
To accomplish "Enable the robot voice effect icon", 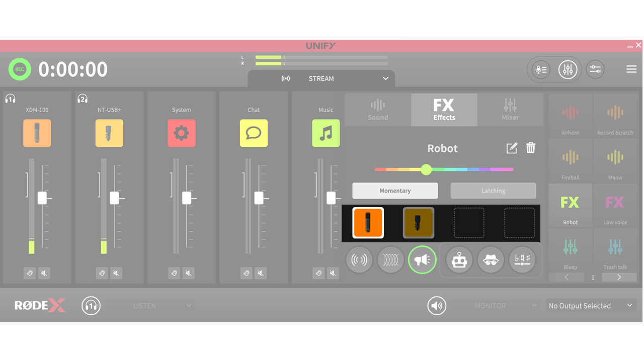I will tap(459, 260).
